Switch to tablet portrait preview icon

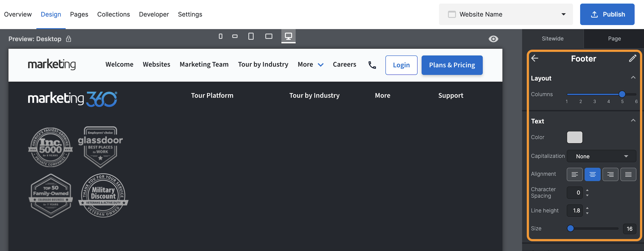click(251, 36)
